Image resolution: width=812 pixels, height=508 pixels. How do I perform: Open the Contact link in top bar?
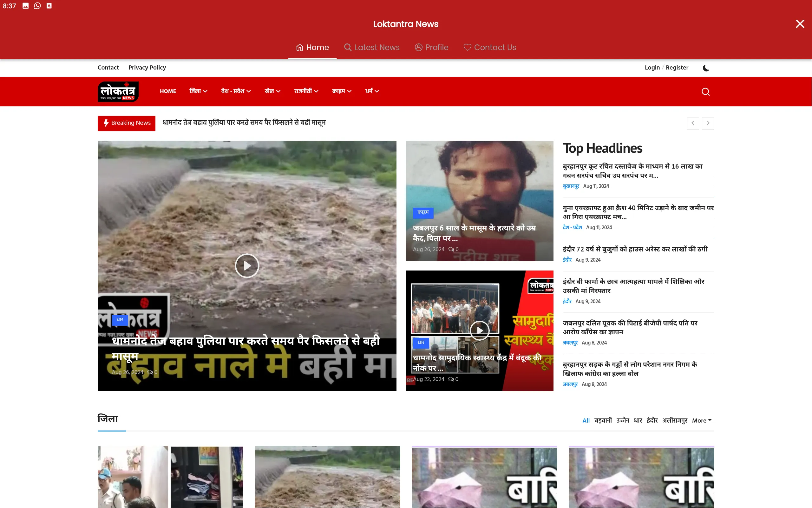108,68
